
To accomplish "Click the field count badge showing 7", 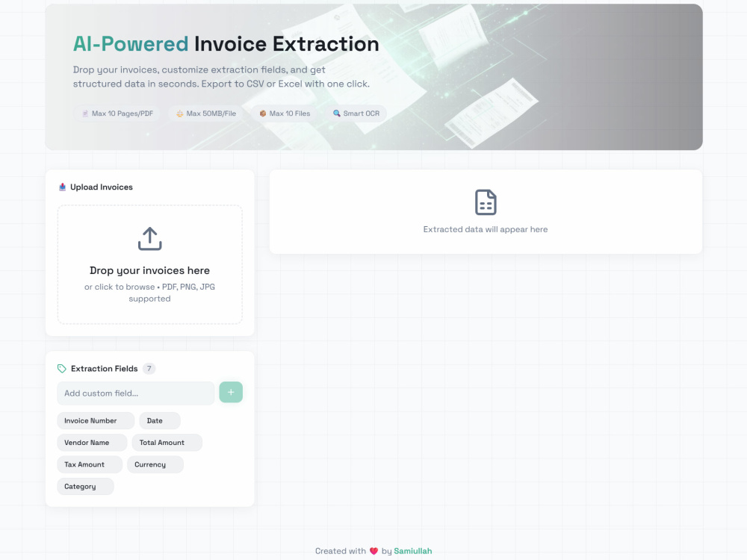I will 149,369.
